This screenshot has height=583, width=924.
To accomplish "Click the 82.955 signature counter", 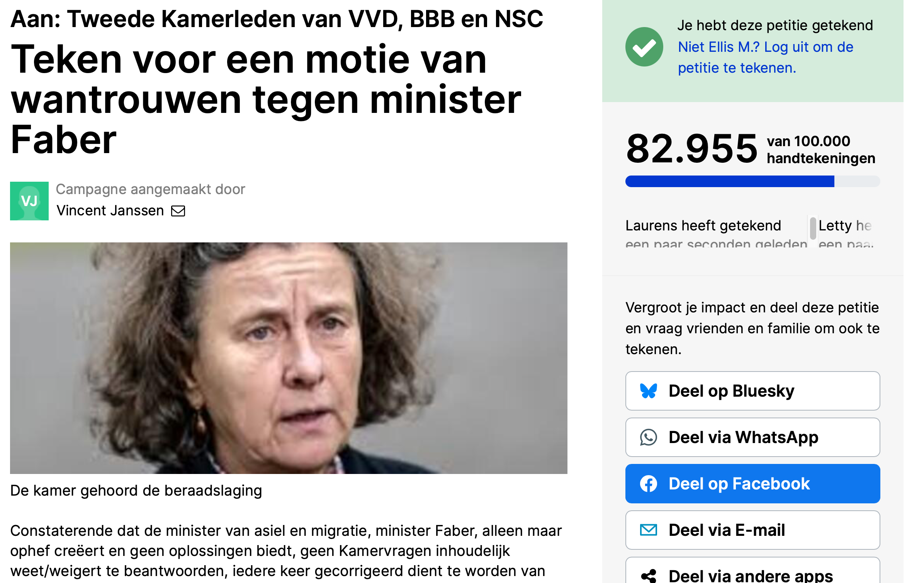I will click(691, 149).
